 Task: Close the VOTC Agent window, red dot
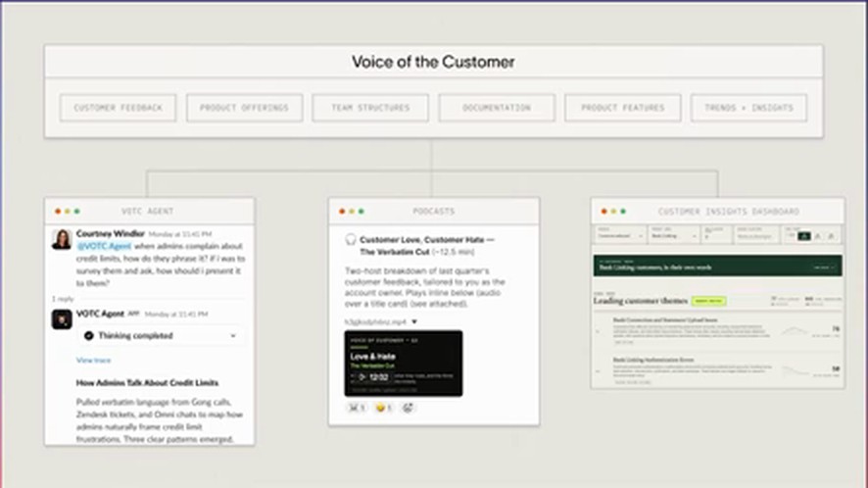pyautogui.click(x=58, y=211)
